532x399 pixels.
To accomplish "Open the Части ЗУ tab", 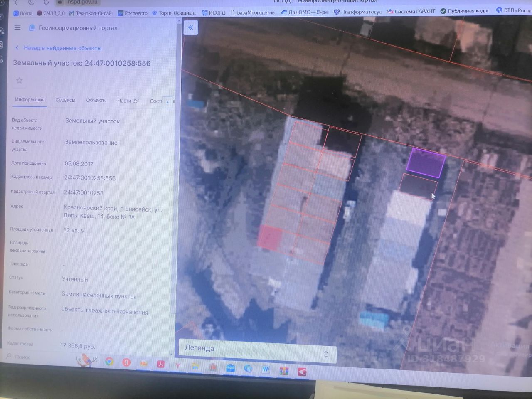I will [128, 101].
